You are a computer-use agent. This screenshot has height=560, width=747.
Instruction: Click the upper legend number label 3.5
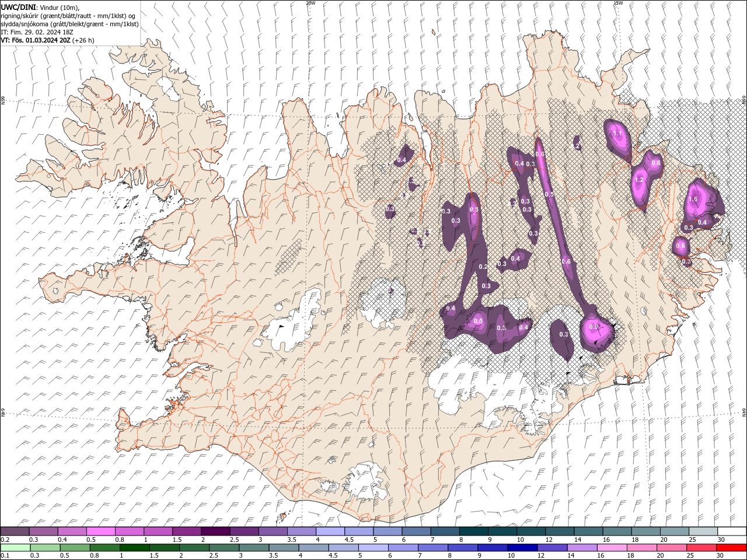click(x=291, y=540)
